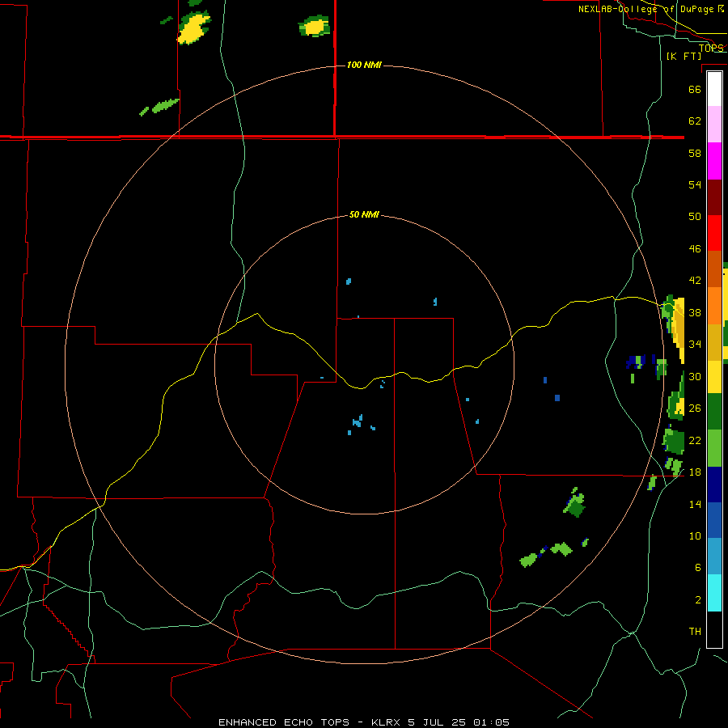Click the 26 legend value
This screenshot has height=728, width=728.
(x=695, y=408)
